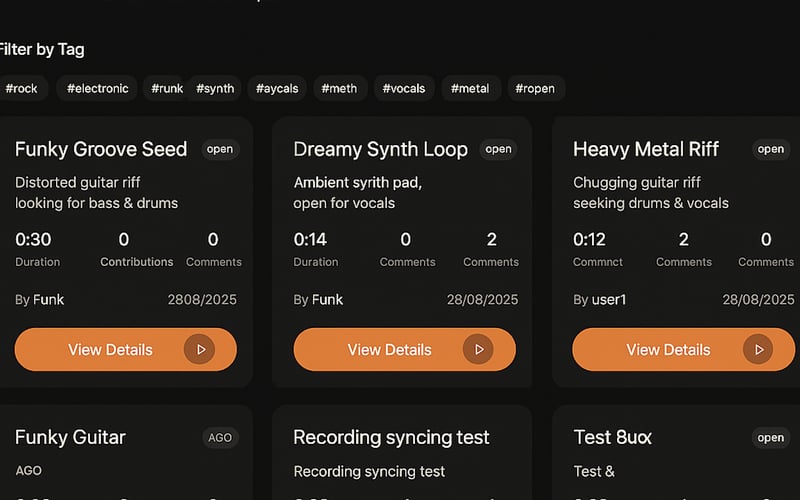This screenshot has width=800, height=500.
Task: Click the 2808/2025 date text
Action: point(202,299)
